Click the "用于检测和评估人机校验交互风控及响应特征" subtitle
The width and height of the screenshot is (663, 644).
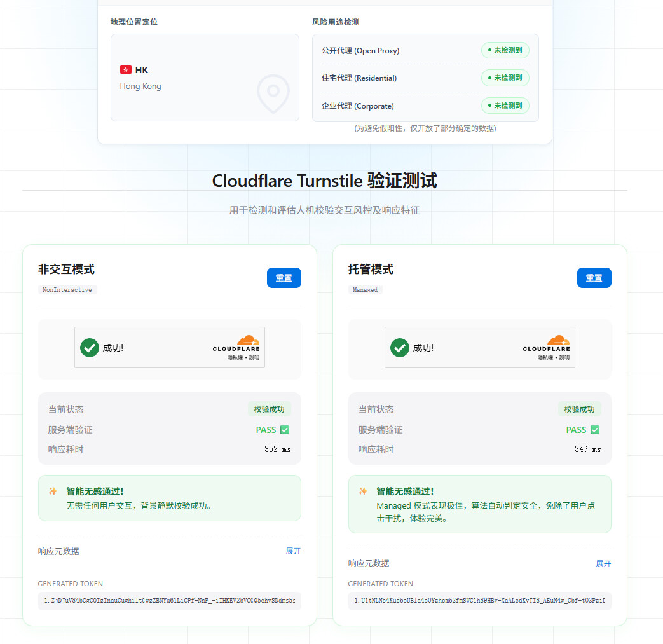[324, 210]
